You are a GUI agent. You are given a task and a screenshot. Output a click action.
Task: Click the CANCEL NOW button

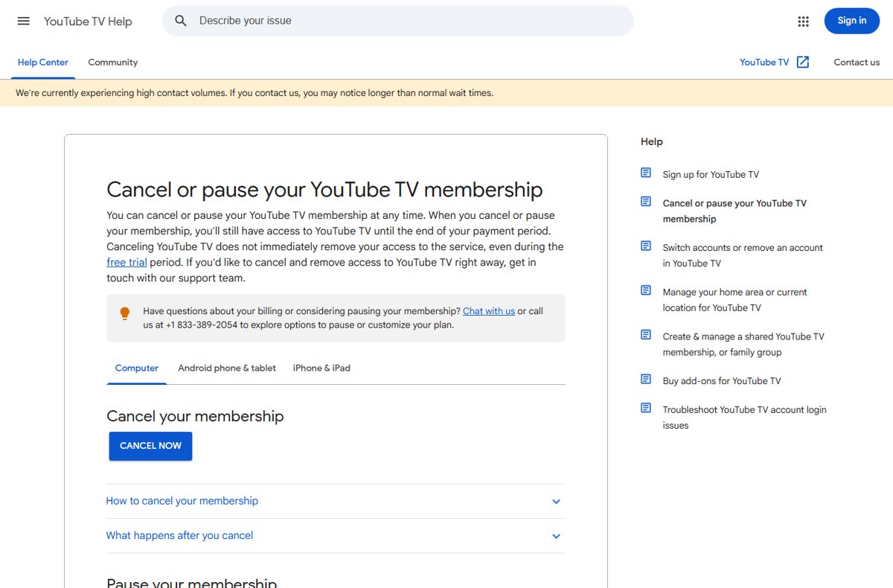coord(150,446)
